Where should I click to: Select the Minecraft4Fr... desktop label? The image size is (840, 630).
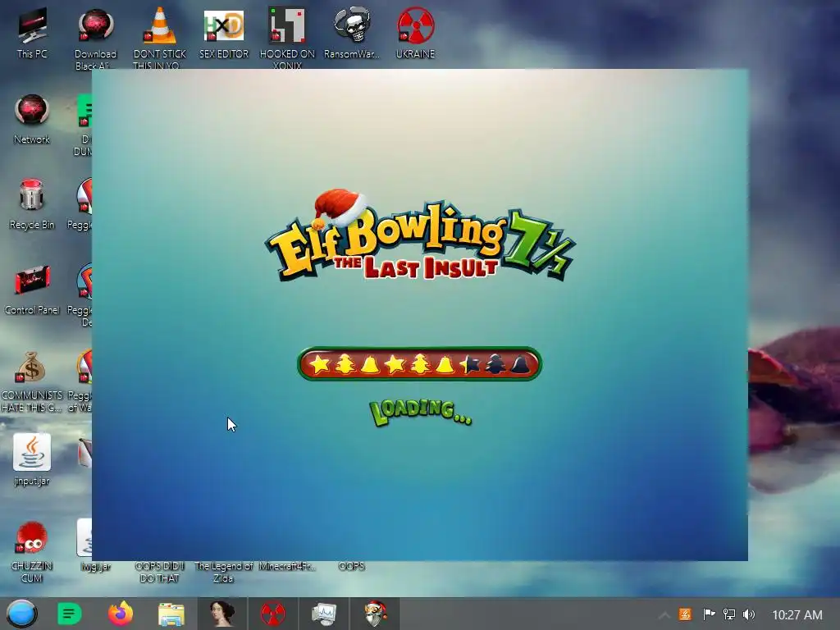tap(287, 566)
